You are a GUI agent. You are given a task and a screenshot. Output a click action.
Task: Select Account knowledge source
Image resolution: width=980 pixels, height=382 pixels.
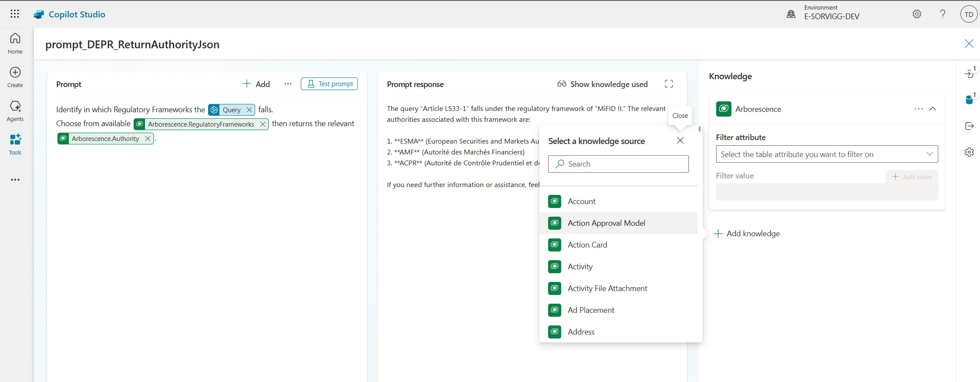point(618,201)
